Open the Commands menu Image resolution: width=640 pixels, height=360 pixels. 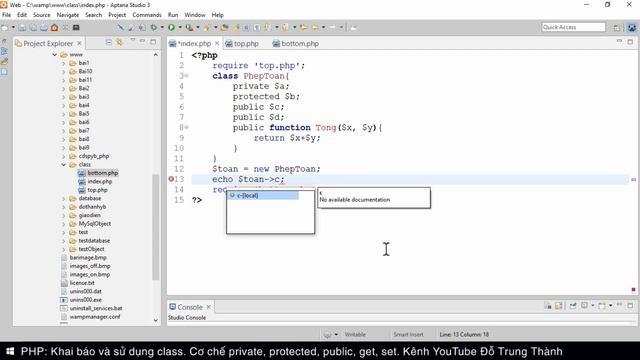pyautogui.click(x=147, y=15)
